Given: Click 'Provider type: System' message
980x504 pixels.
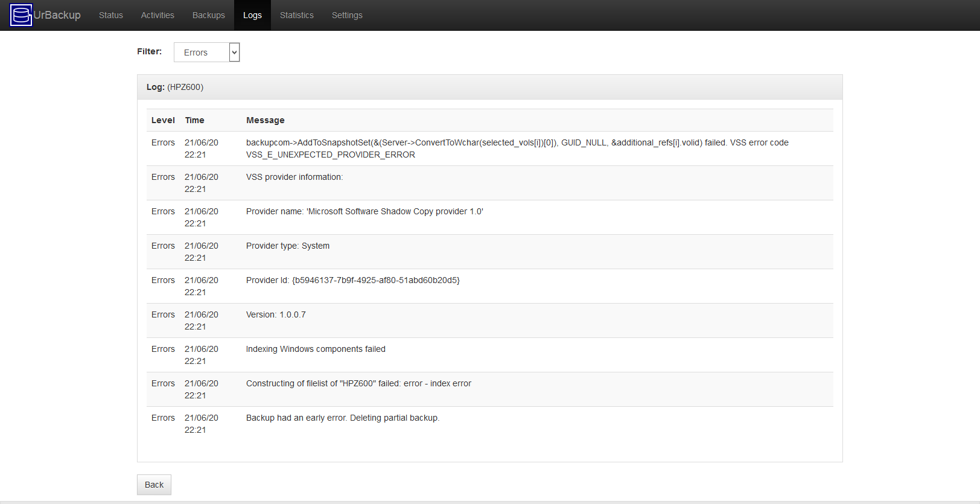Looking at the screenshot, I should coord(288,246).
